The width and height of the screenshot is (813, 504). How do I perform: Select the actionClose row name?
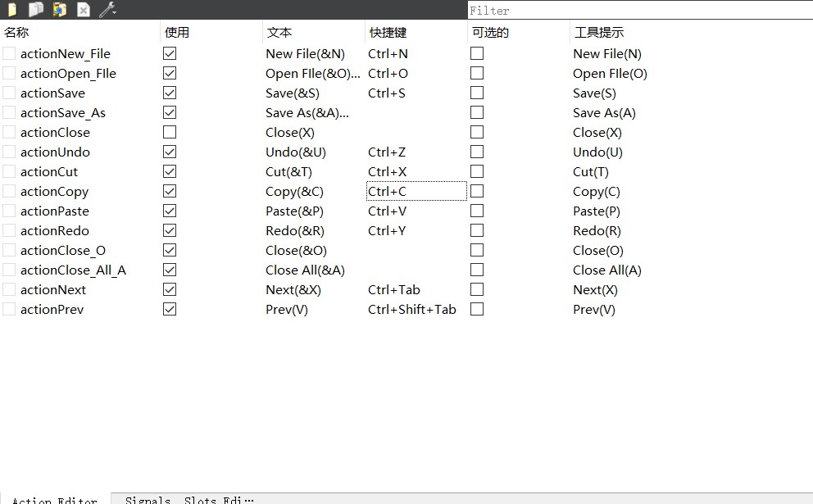[55, 133]
